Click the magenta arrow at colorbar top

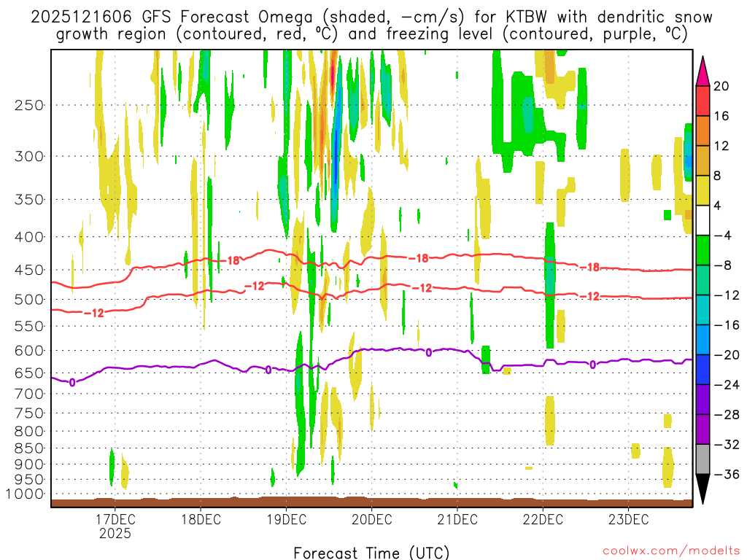(703, 71)
